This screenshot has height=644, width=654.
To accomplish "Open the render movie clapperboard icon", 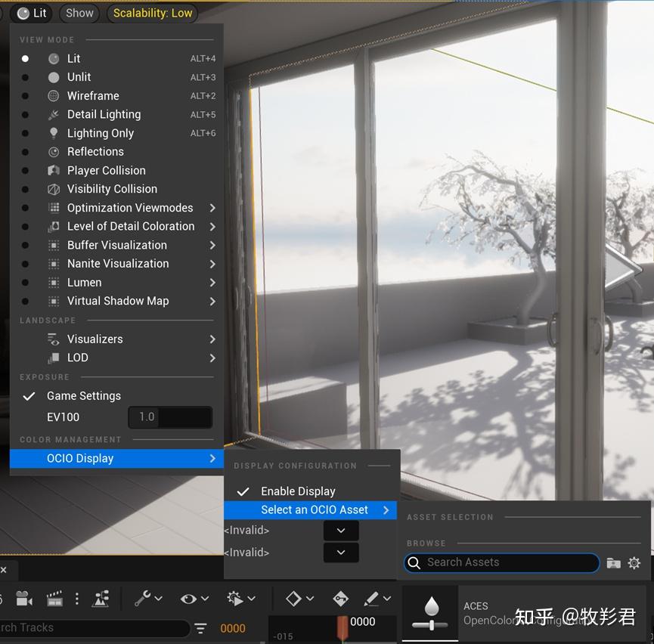I will click(54, 598).
